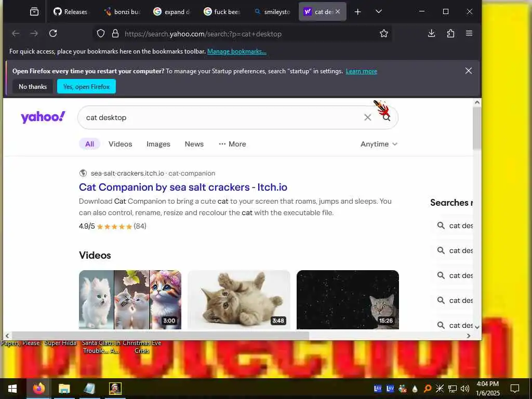Open the water droplet tray icon
Screen dimensions: 532x399
pos(415,389)
